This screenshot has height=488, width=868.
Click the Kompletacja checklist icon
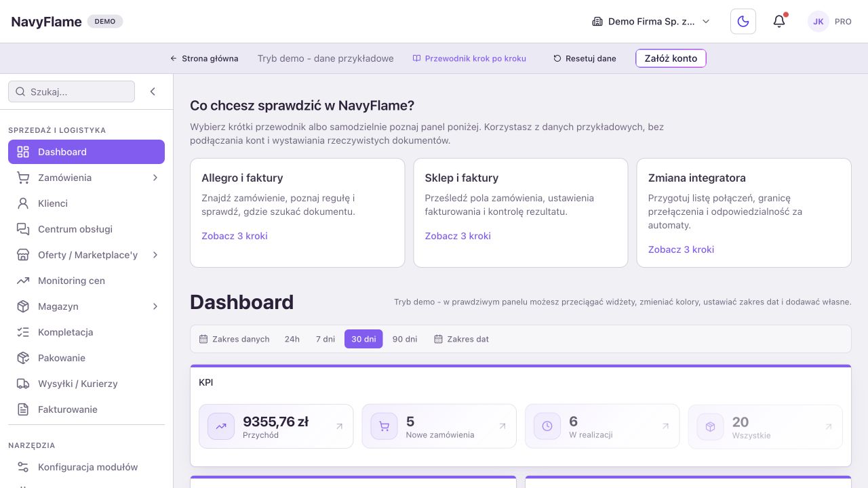(x=23, y=332)
